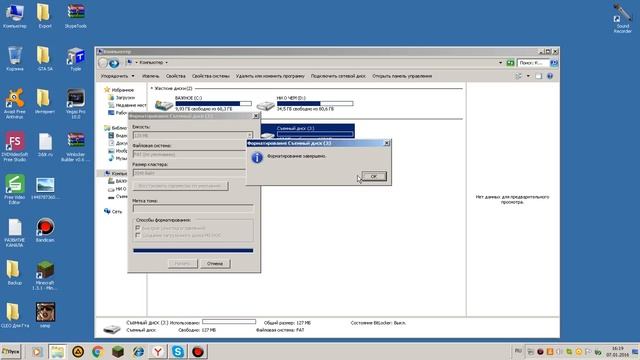Click the Bandicam desktop icon
Viewport: 640px width, 360px height.
pos(45,230)
